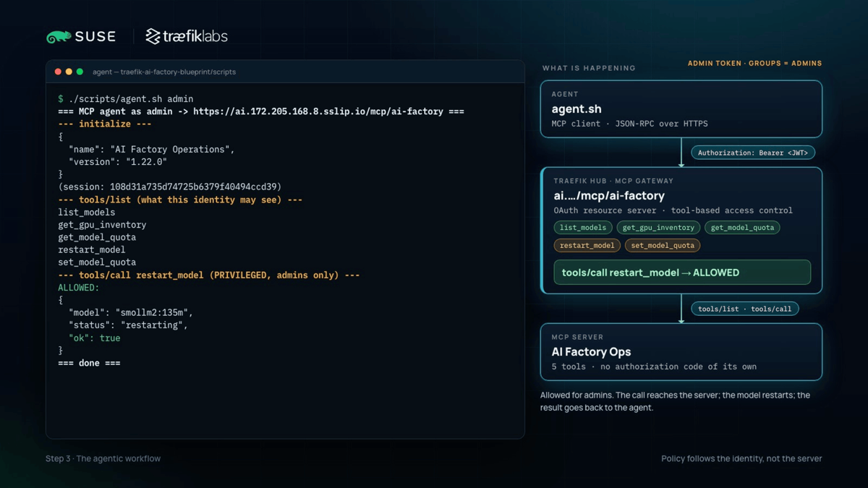Click 'MCP client · JSON-RPC over HTTPS' text
The image size is (868, 488).
[x=629, y=124]
